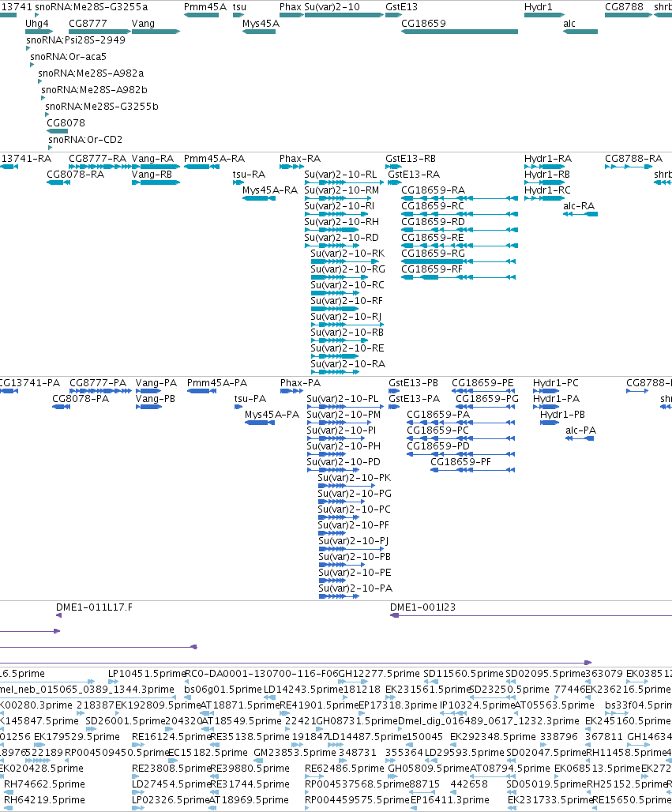The image size is (672, 812).
Task: Select the DME1-011L17.F BAC label
Action: [x=94, y=607]
